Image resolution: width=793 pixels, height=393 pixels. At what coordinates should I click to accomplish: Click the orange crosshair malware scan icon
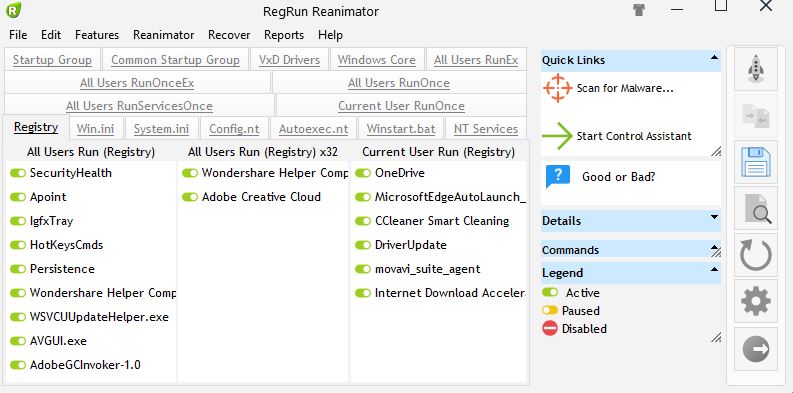(x=557, y=88)
